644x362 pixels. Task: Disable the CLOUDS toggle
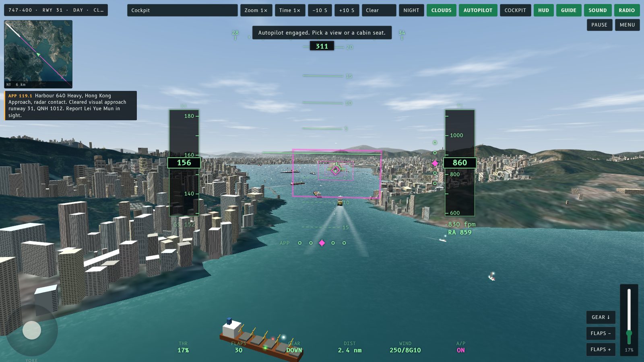point(442,10)
